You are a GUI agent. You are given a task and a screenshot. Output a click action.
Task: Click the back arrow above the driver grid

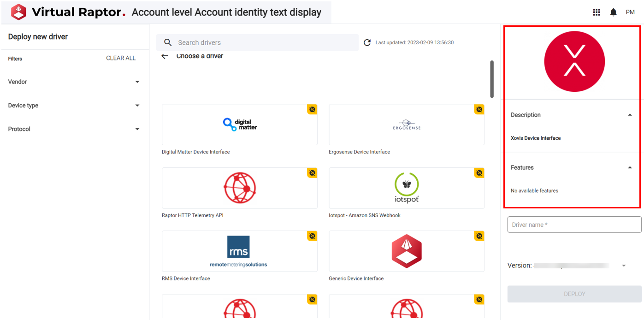165,55
